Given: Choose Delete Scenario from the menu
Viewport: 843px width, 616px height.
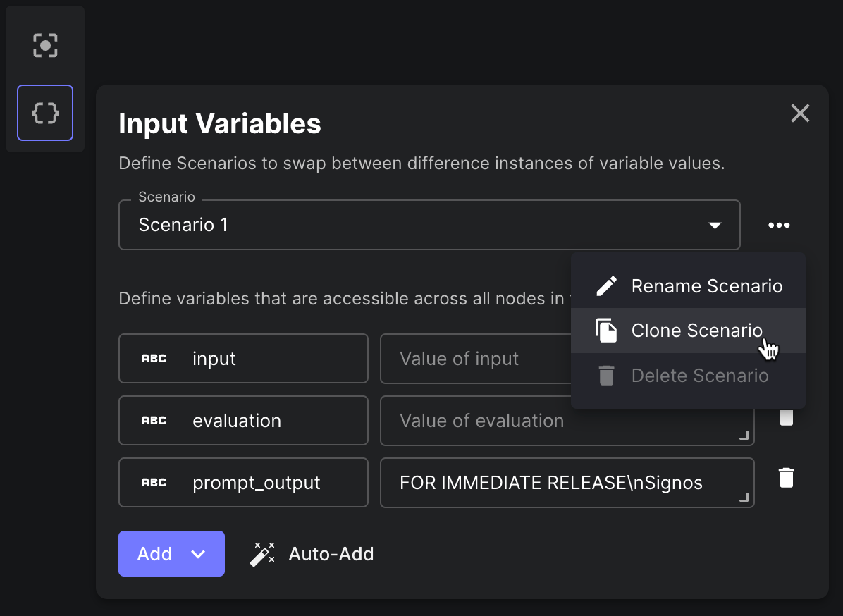Looking at the screenshot, I should coord(700,376).
